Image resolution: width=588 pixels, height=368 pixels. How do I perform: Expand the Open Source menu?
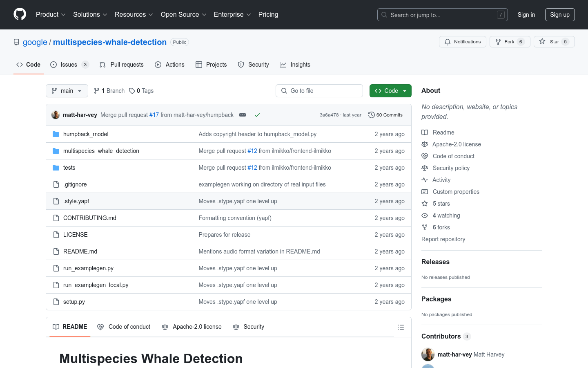[184, 14]
